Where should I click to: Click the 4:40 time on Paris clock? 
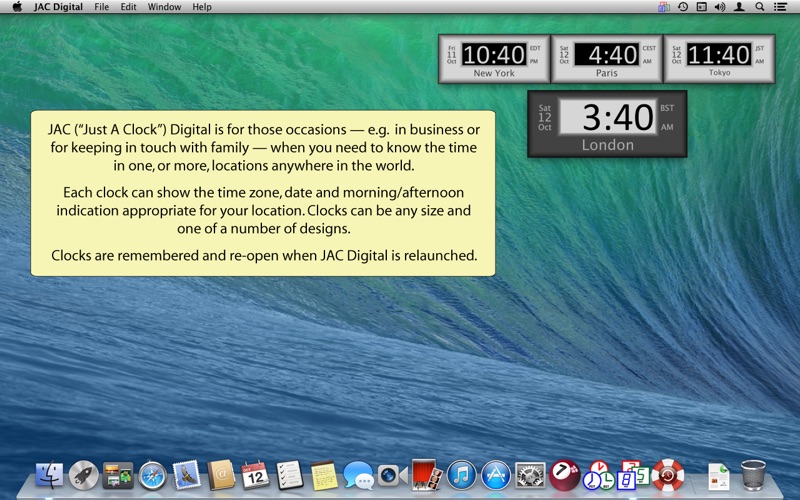click(606, 55)
